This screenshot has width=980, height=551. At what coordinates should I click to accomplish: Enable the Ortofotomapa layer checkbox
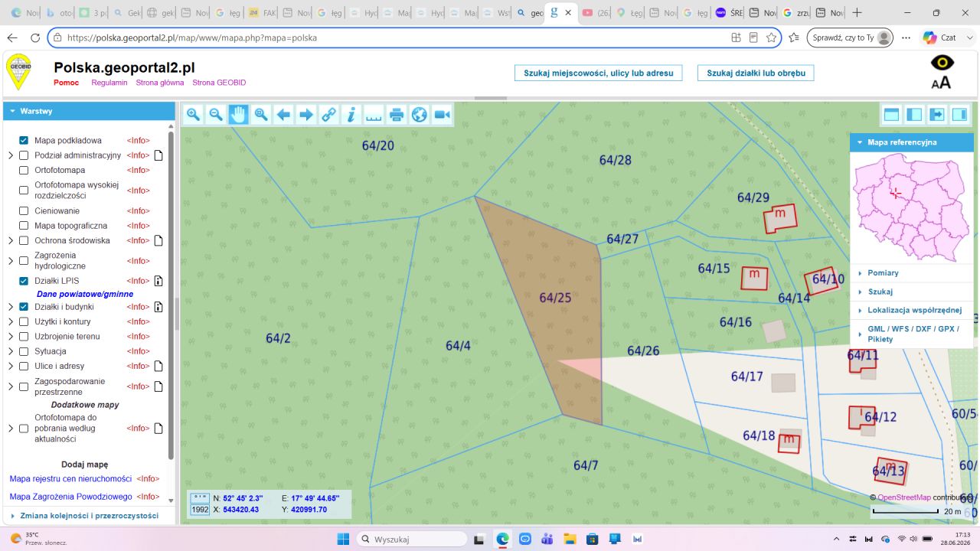coord(24,170)
